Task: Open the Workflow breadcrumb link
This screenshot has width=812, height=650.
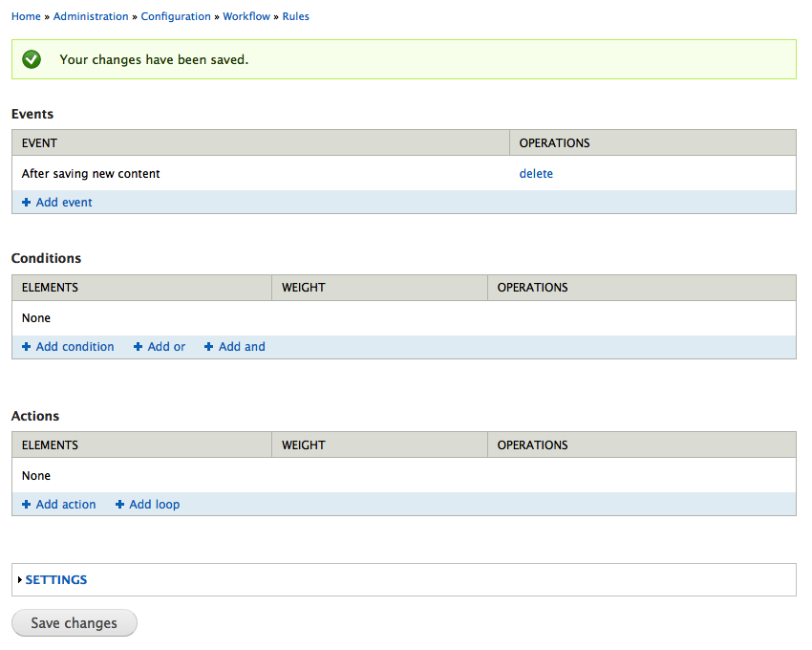Action: click(x=246, y=16)
